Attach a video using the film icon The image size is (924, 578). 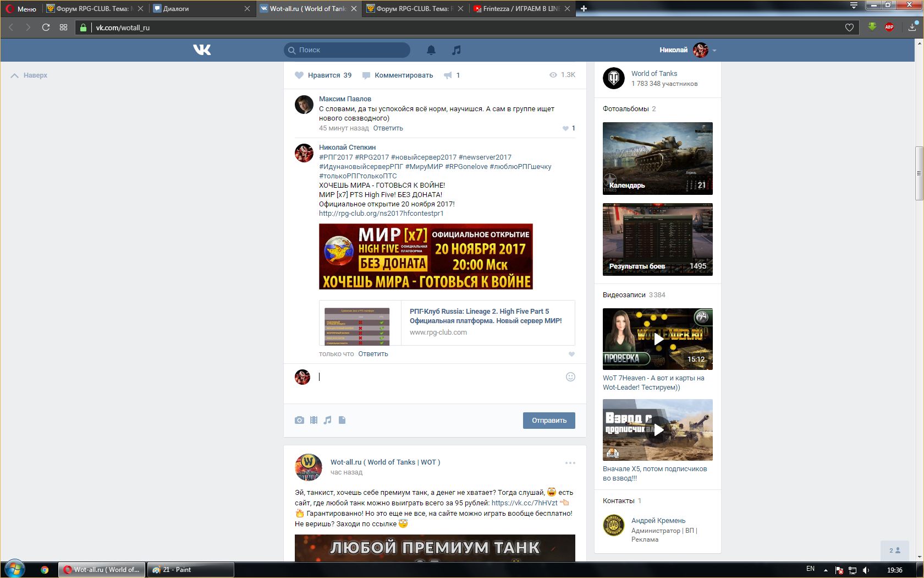(x=313, y=420)
